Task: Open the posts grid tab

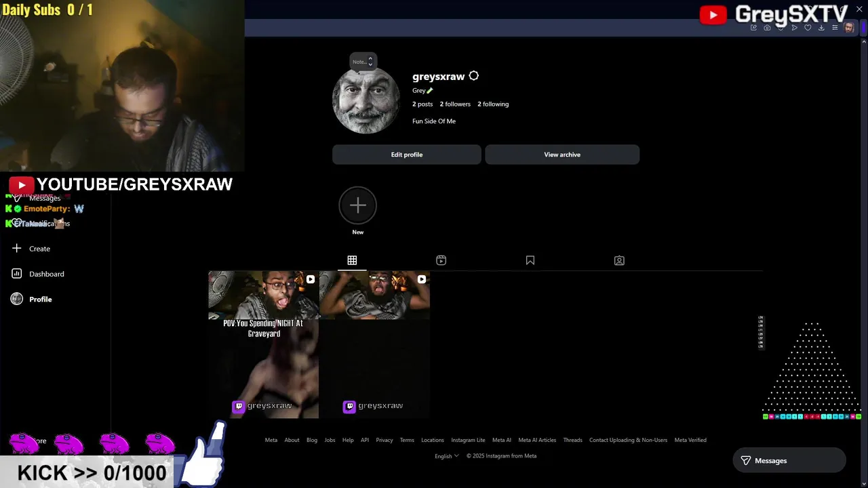Action: coord(352,260)
